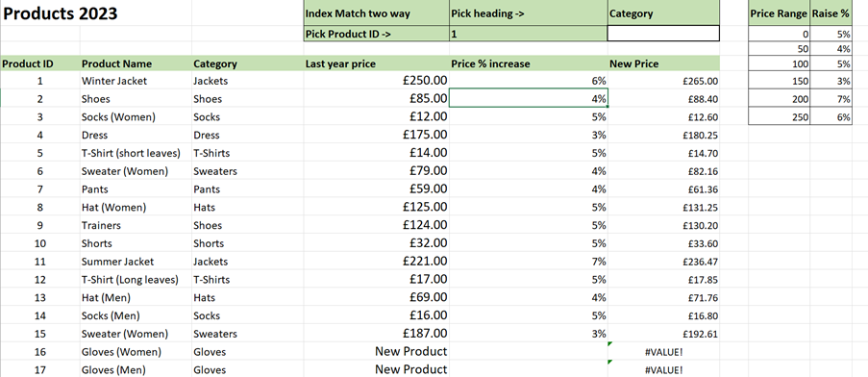Screen dimensions: 868x377
Task: Click the Price Range header cell
Action: tap(779, 13)
